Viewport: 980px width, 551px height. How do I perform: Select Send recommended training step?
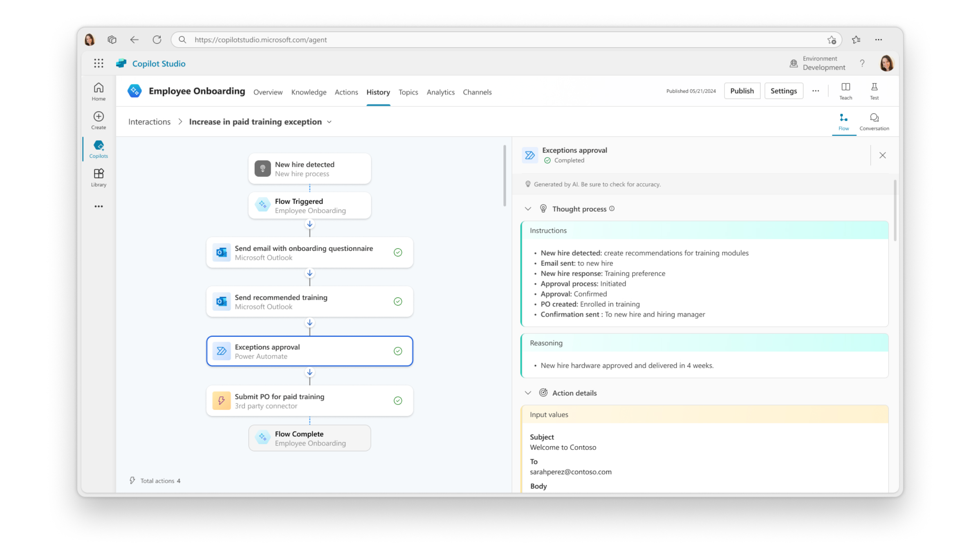[x=309, y=301]
